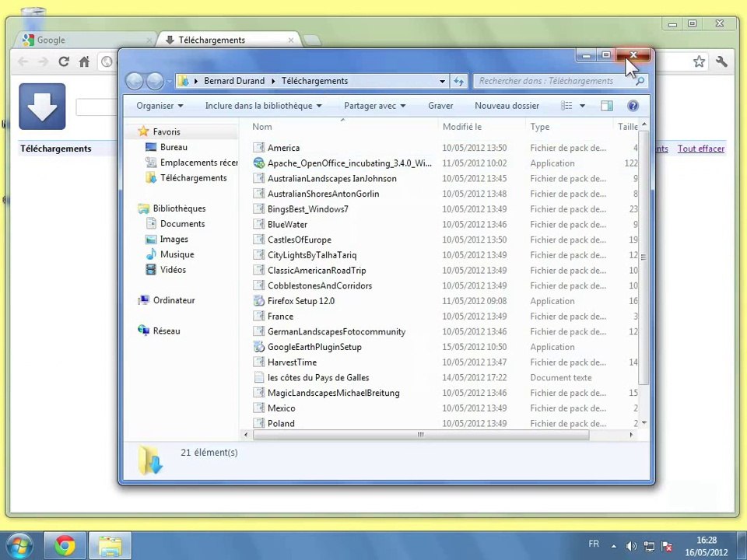Open the Organiser menu

pyautogui.click(x=160, y=106)
